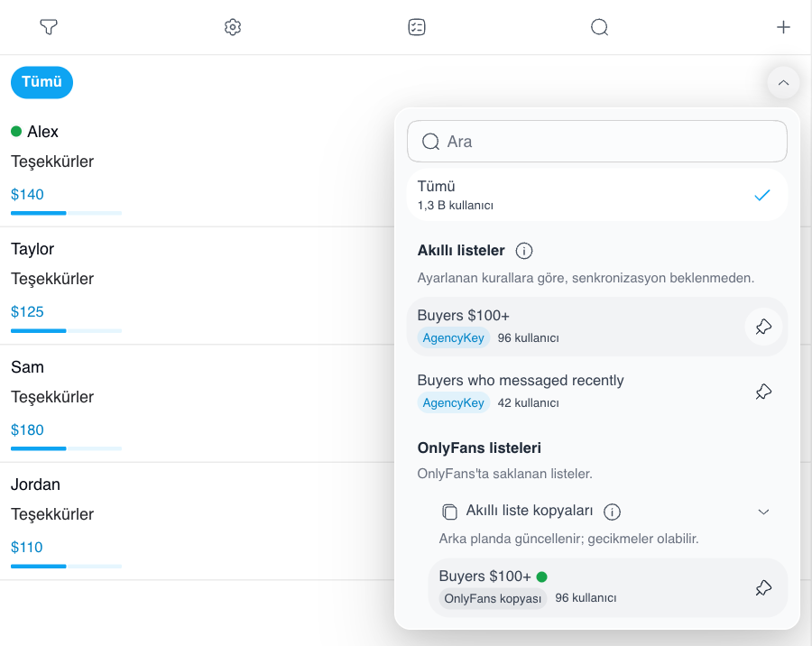Pin the Buyers $100+ OnlyFans copy list
The image size is (812, 646).
click(x=763, y=587)
